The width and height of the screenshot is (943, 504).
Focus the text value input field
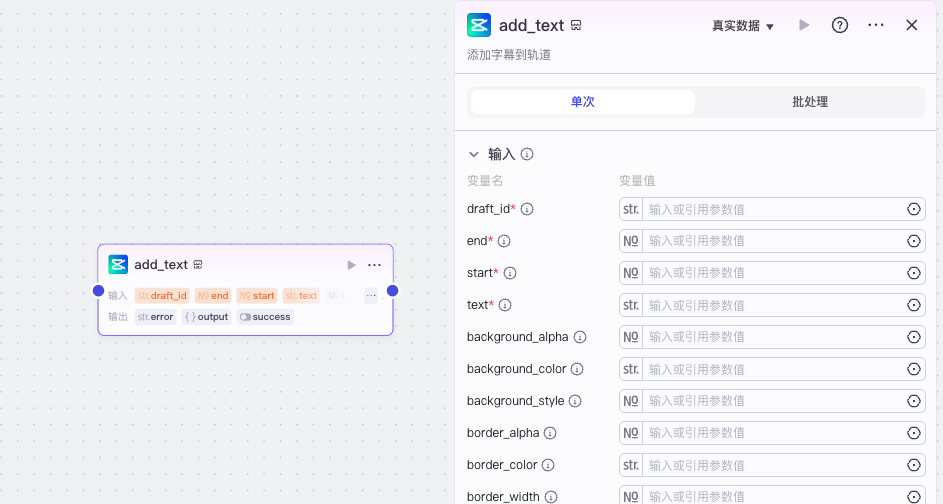[772, 305]
